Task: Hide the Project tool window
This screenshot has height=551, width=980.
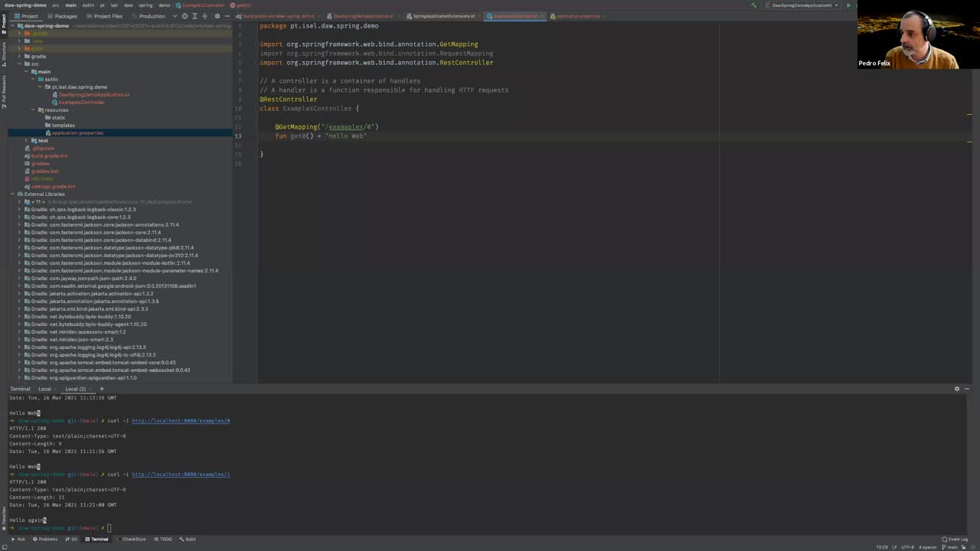Action: [227, 16]
